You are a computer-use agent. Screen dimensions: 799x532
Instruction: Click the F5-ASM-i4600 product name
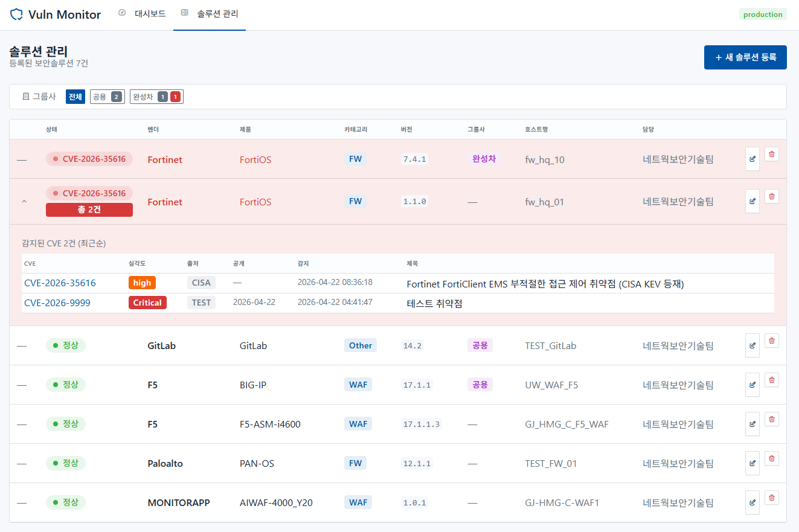click(x=270, y=425)
